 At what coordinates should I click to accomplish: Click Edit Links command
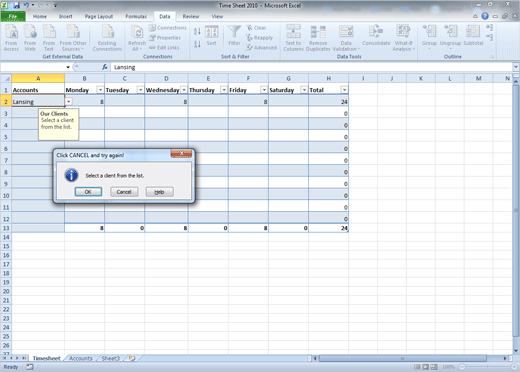click(x=164, y=48)
